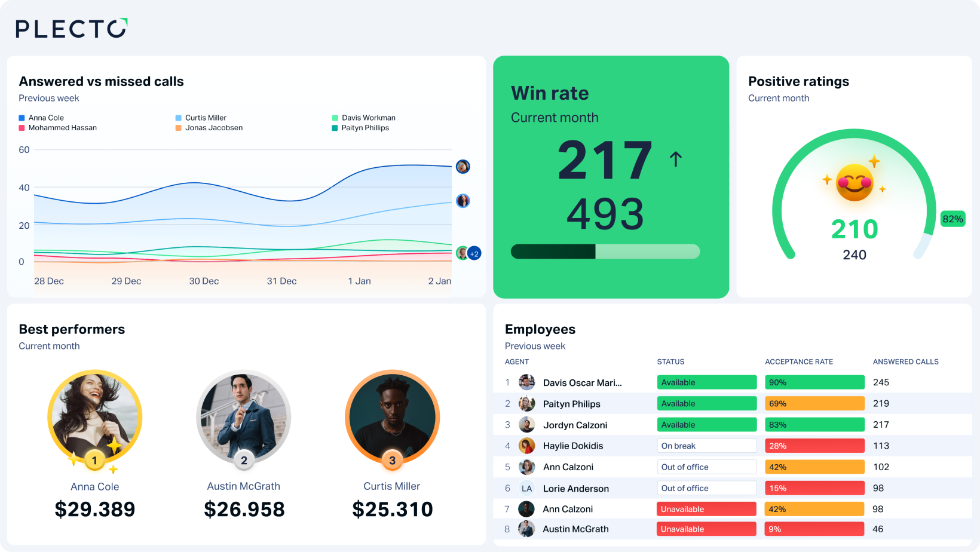980x552 pixels.
Task: Open Lorie Anderson's status selector
Action: tap(707, 488)
